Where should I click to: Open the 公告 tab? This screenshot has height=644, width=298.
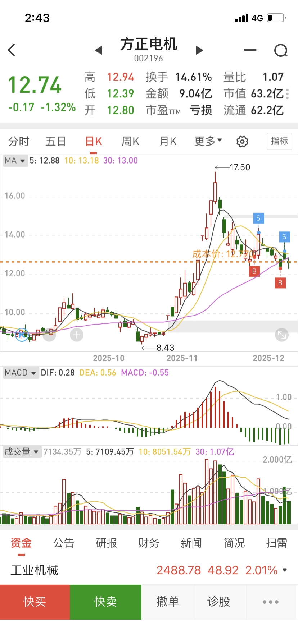(x=64, y=543)
